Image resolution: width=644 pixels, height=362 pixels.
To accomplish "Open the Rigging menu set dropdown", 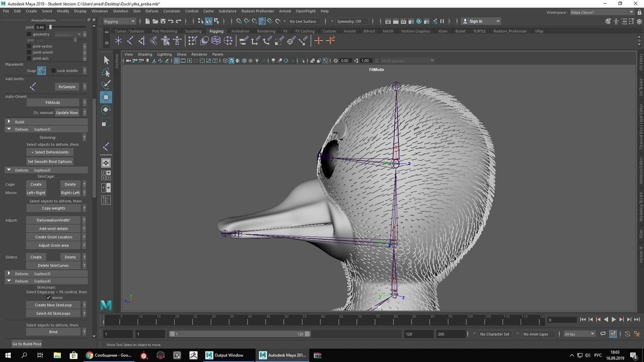I will [x=119, y=21].
